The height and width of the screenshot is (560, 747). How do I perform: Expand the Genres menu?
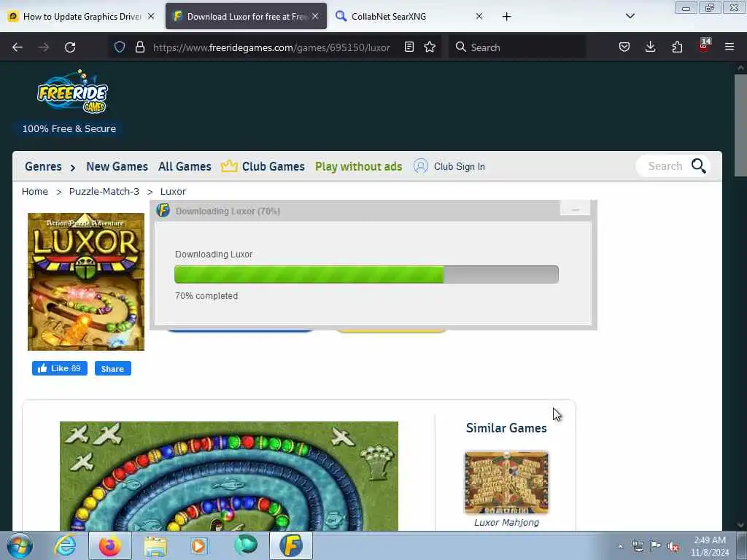[x=50, y=166]
